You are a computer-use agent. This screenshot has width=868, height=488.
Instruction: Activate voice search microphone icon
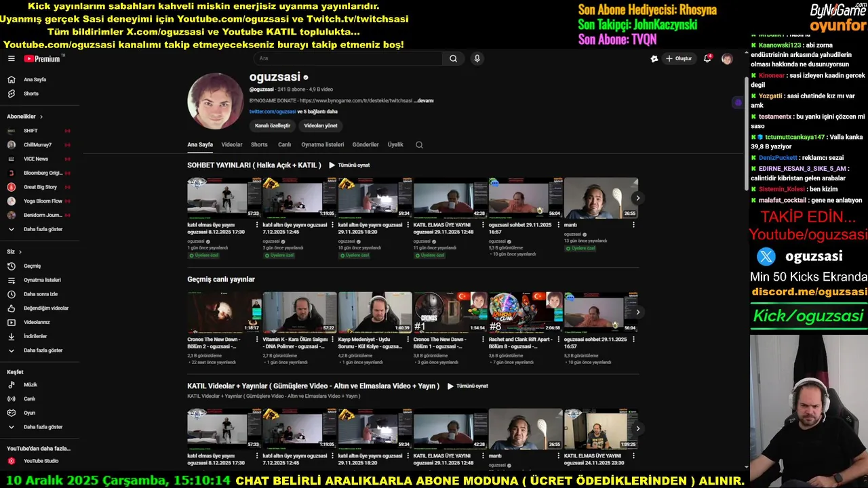(x=477, y=59)
